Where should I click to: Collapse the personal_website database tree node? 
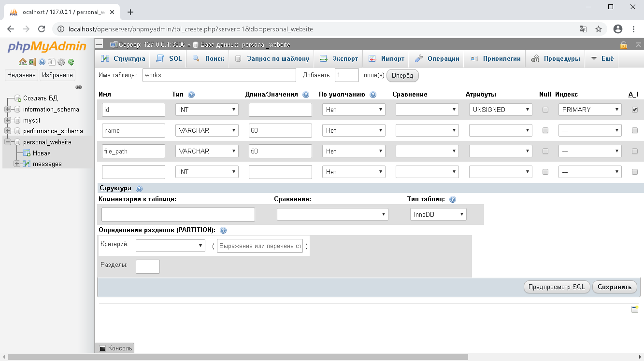click(x=8, y=142)
